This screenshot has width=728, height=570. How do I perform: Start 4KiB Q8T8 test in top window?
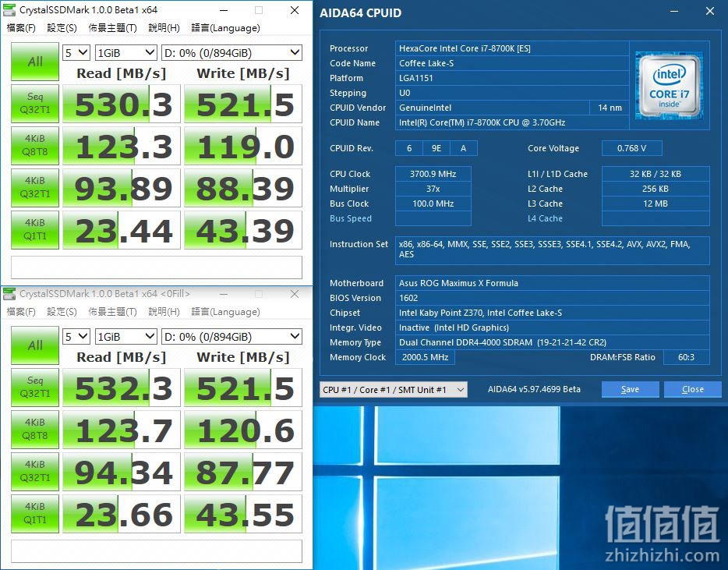(35, 145)
